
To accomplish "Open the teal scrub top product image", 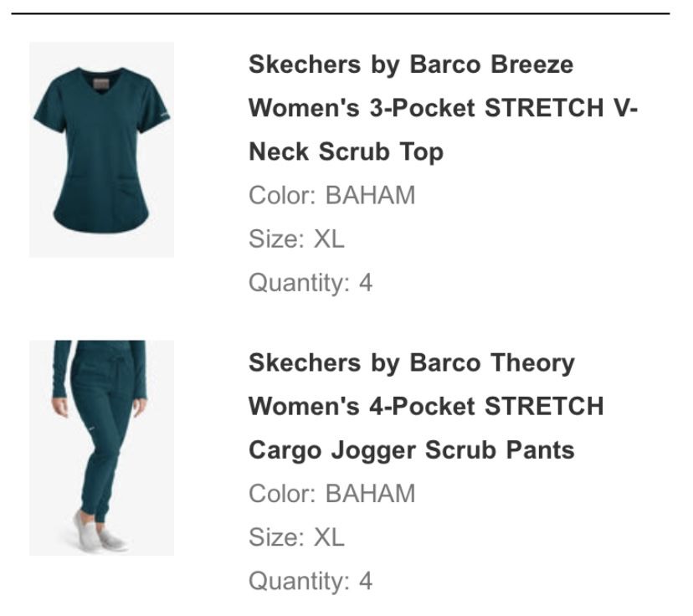I will [x=101, y=150].
